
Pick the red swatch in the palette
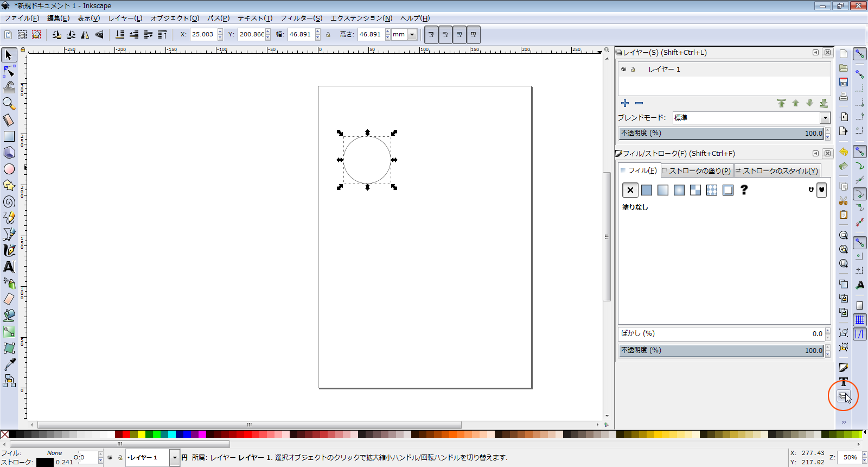pos(126,434)
